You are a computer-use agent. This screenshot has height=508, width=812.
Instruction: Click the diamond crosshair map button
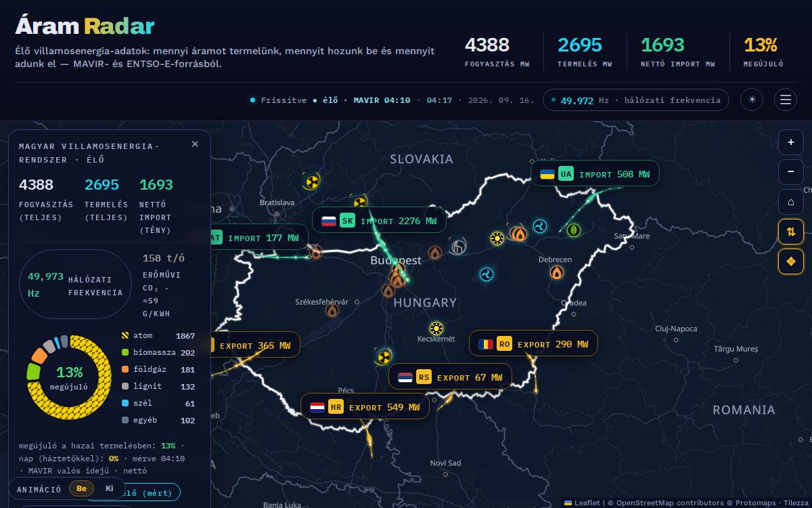click(x=791, y=261)
